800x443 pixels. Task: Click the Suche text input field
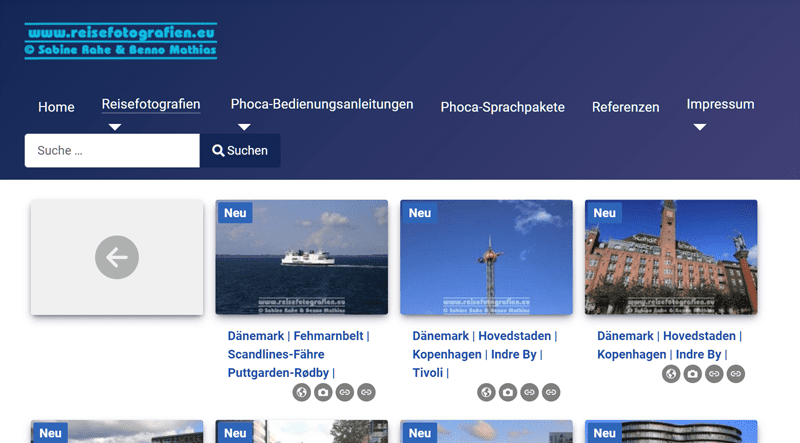(112, 151)
